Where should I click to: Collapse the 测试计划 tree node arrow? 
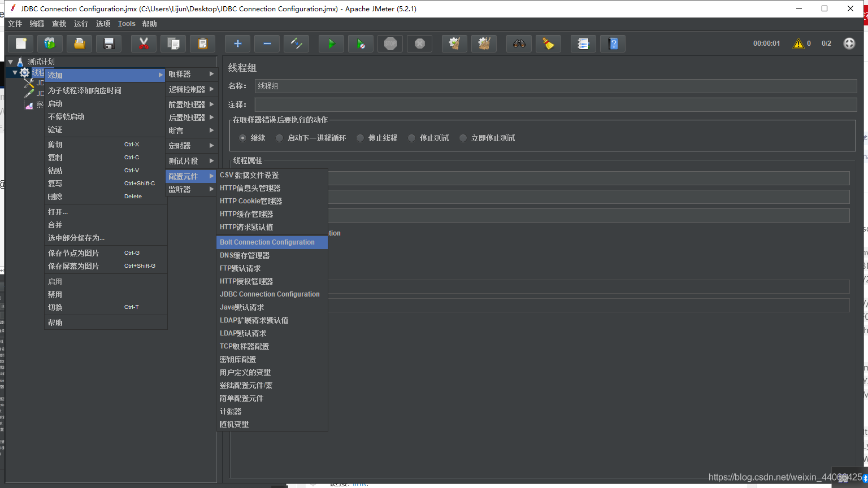[11, 62]
